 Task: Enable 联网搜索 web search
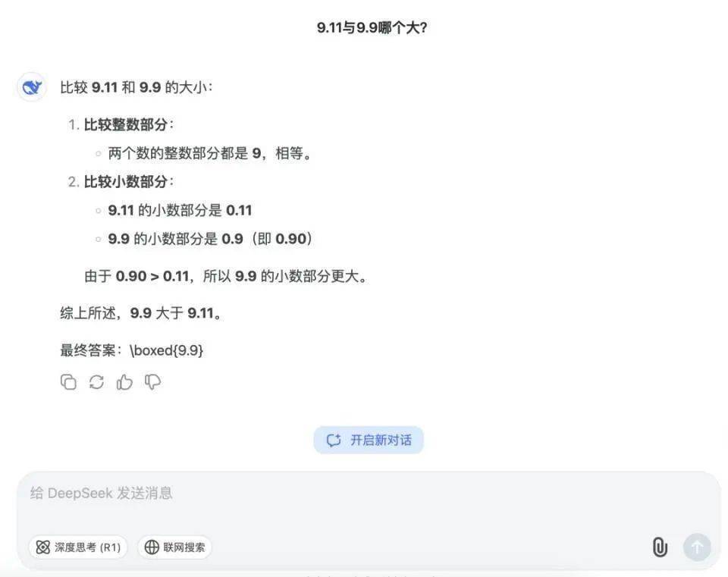coord(174,547)
